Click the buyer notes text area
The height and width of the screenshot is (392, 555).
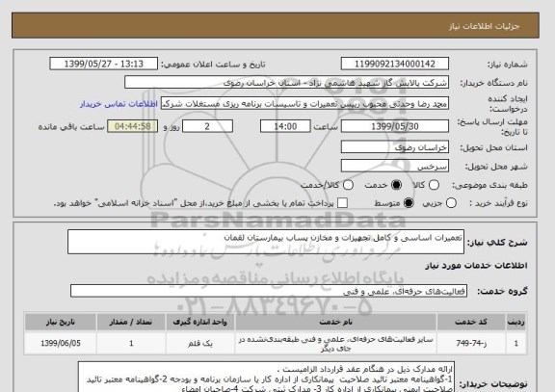pyautogui.click(x=266, y=377)
